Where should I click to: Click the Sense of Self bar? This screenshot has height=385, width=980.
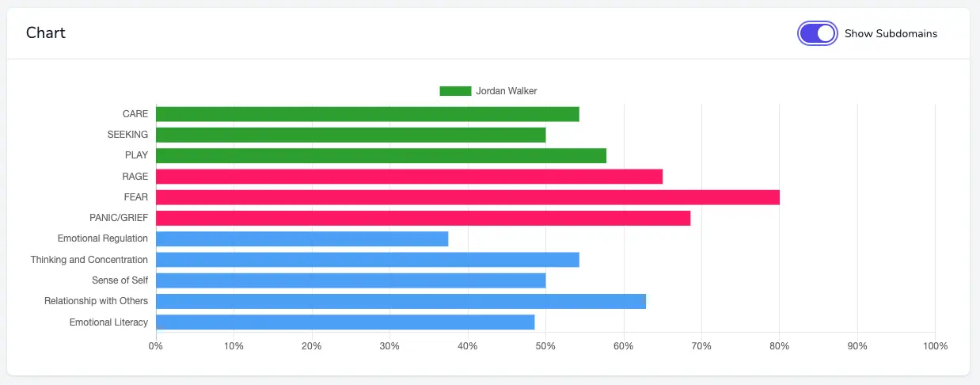click(351, 280)
